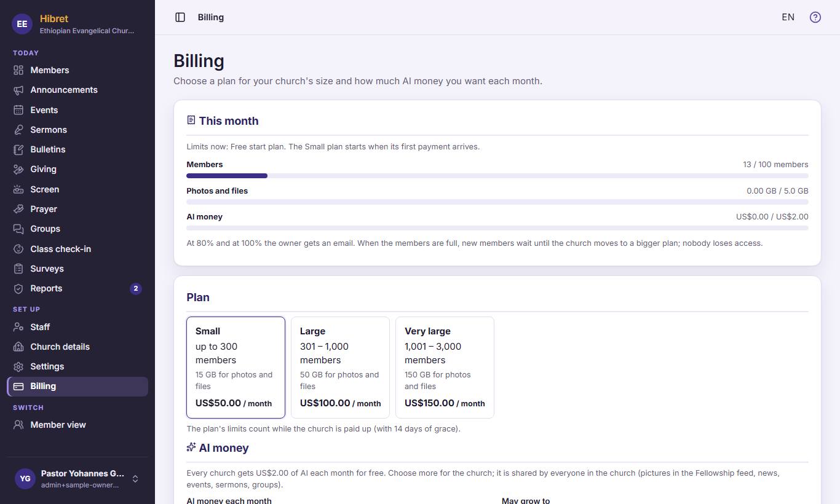Click the Class check-in icon
Image resolution: width=840 pixels, height=504 pixels.
click(x=18, y=249)
